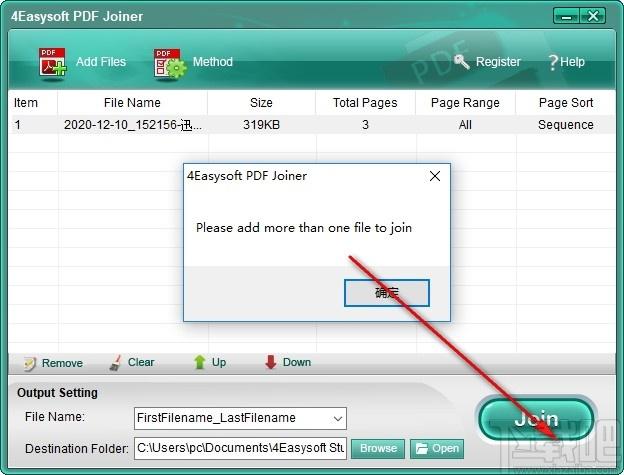Click the Method label in the toolbar

pyautogui.click(x=213, y=62)
